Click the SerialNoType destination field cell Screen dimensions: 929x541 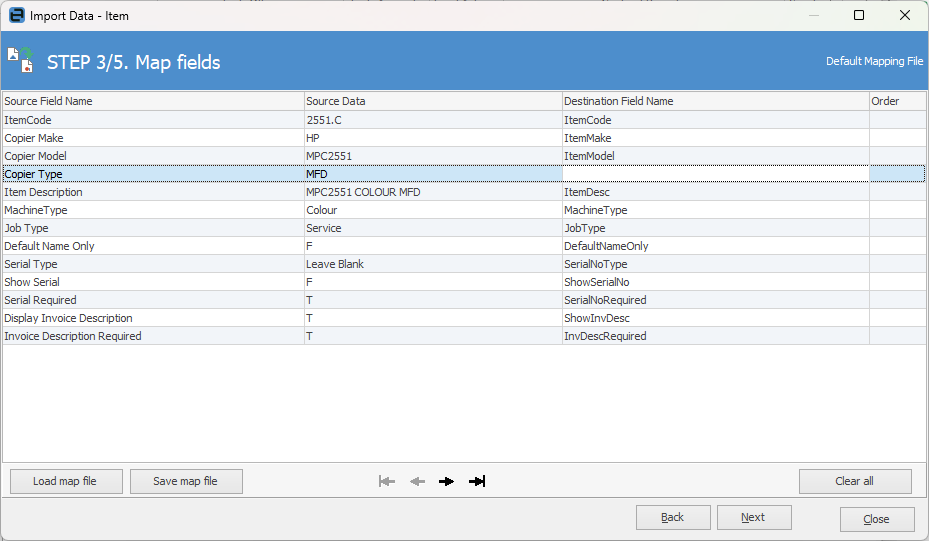tap(716, 264)
